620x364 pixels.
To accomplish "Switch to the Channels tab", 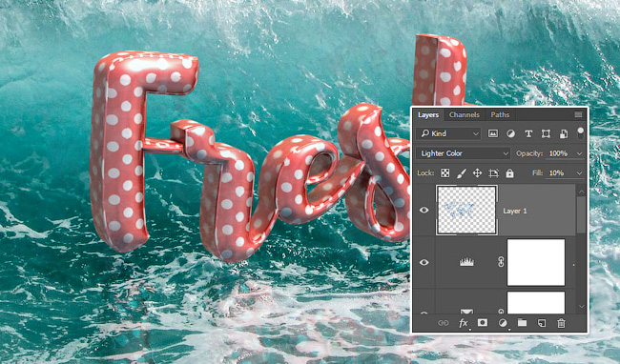I will pos(465,115).
